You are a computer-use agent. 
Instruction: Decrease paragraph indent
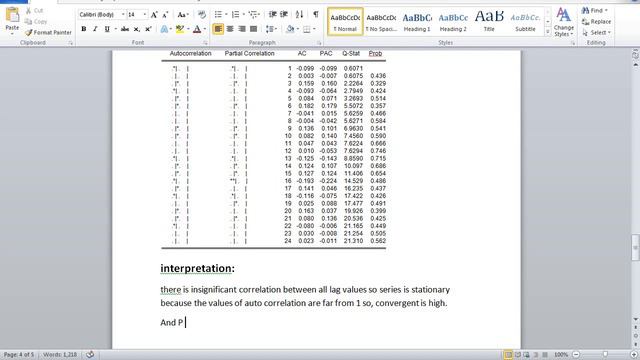[x=272, y=15]
